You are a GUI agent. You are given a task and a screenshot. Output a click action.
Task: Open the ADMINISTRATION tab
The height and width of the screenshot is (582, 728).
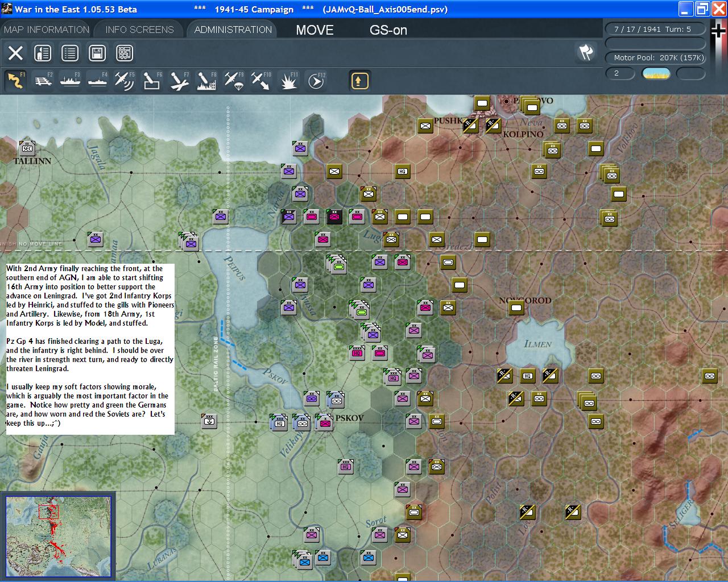233,30
